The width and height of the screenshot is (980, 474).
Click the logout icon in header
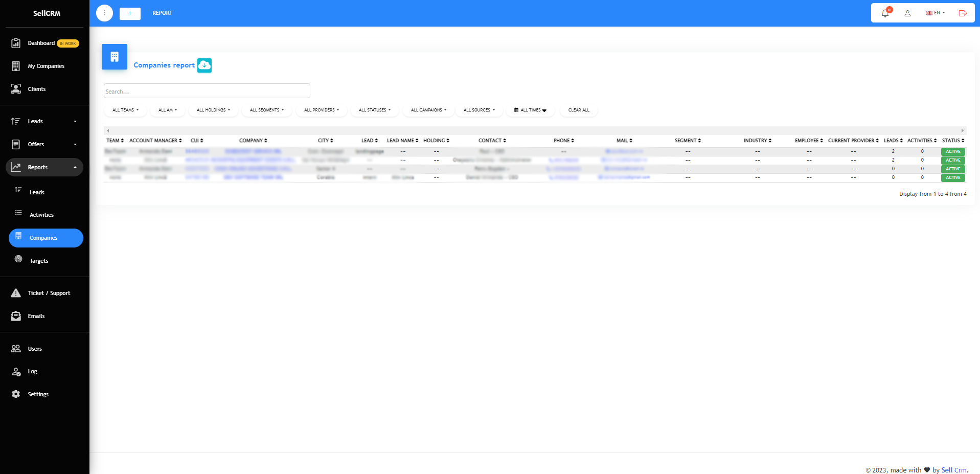963,13
